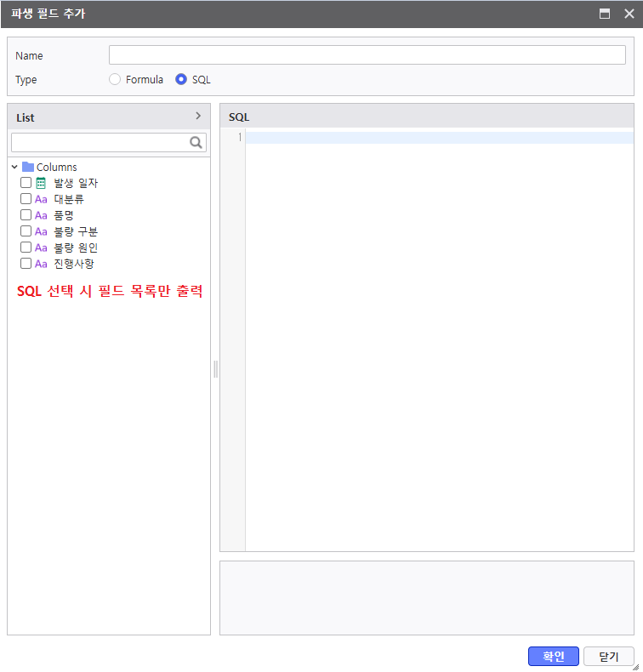The height and width of the screenshot is (672, 643).
Task: Click the 불량 구분 column name
Action: tap(76, 232)
